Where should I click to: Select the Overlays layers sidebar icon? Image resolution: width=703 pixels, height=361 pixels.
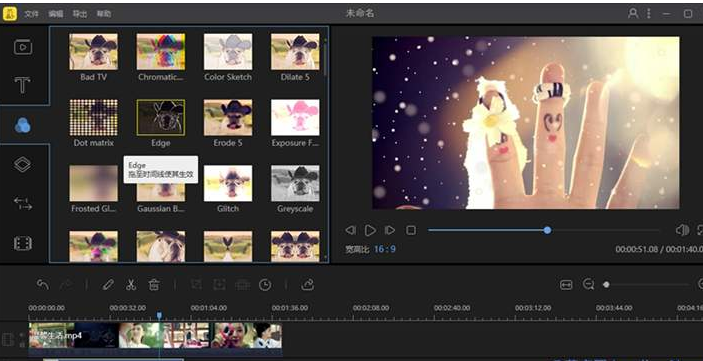22,165
